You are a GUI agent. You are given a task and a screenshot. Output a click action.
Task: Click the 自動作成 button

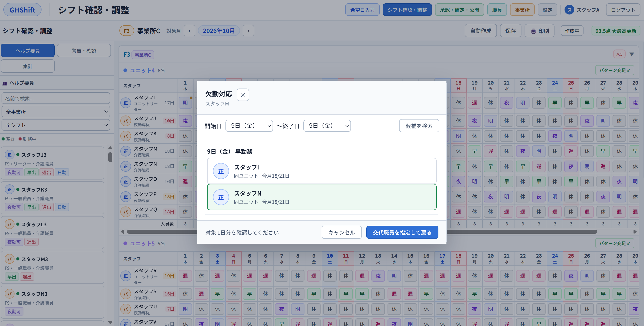[x=481, y=31]
